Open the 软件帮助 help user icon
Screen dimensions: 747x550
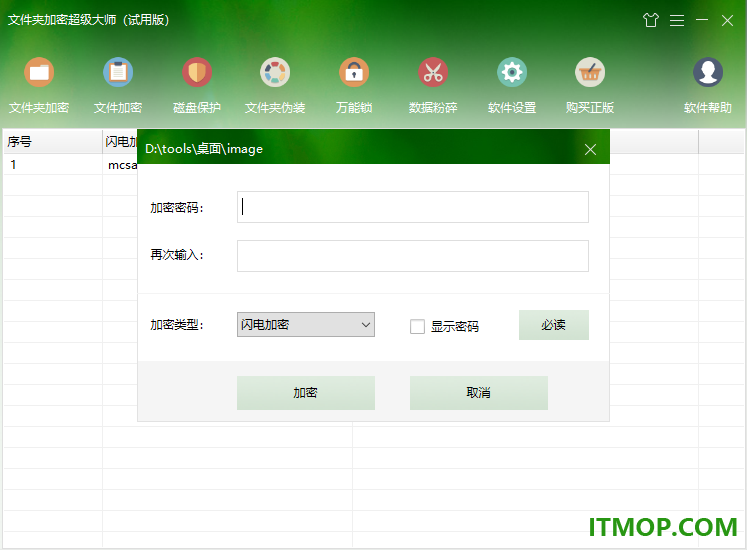pyautogui.click(x=708, y=72)
